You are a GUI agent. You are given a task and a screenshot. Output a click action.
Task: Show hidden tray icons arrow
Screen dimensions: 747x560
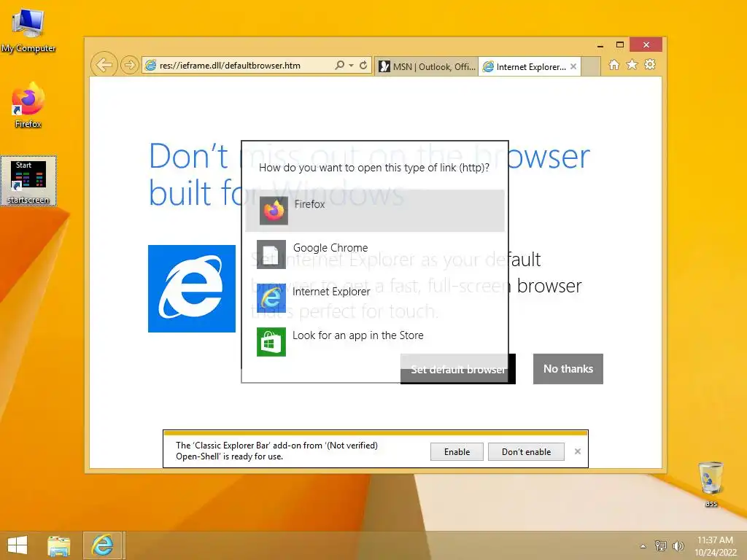643,546
